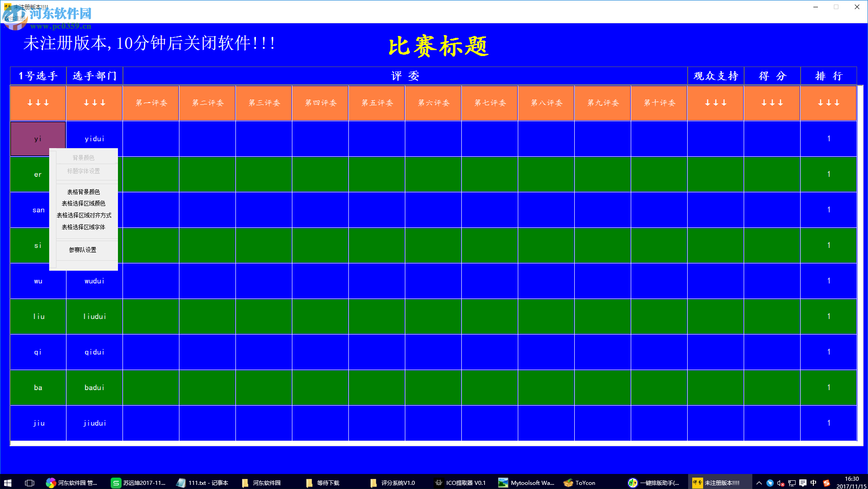Image resolution: width=868 pixels, height=489 pixels.
Task: Open the 河东软件园 folder taskbar item
Action: coord(262,483)
